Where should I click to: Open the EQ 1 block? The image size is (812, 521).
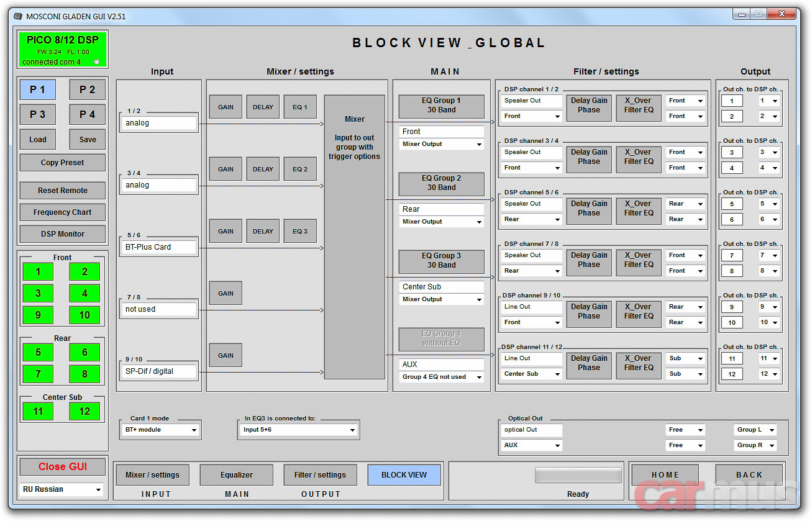(300, 107)
